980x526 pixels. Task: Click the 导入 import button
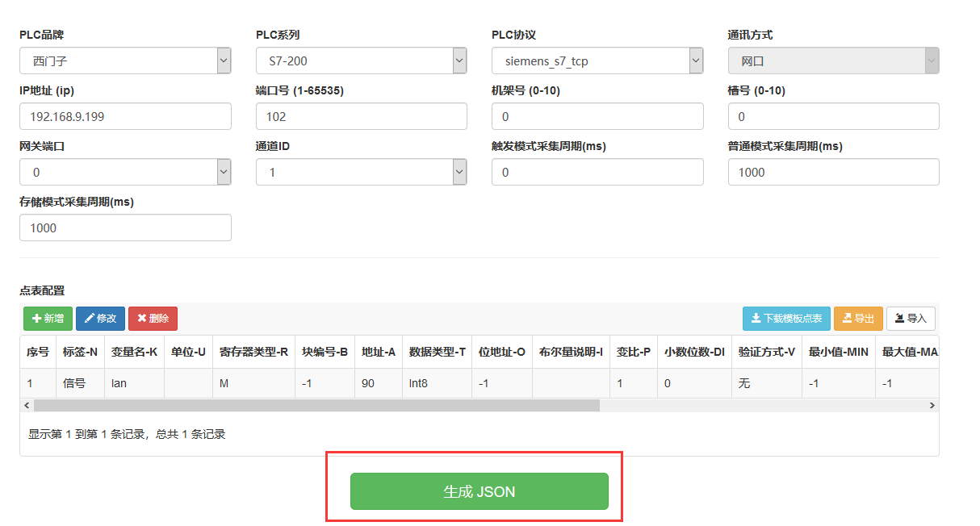(911, 319)
